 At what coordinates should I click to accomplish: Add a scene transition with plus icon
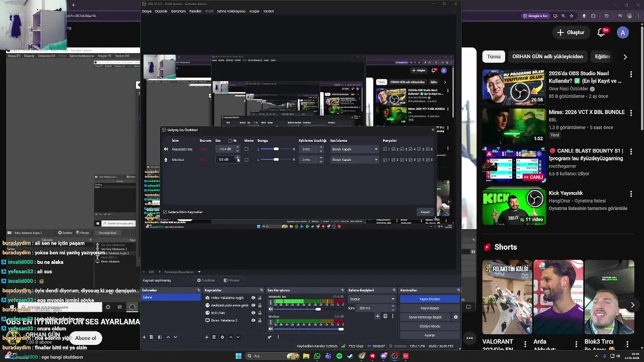[377, 316]
